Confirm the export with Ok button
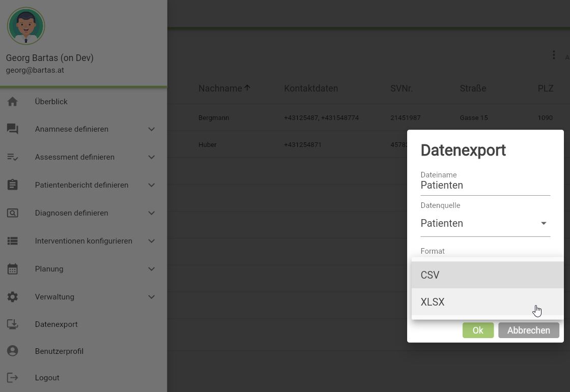570x392 pixels. tap(478, 330)
